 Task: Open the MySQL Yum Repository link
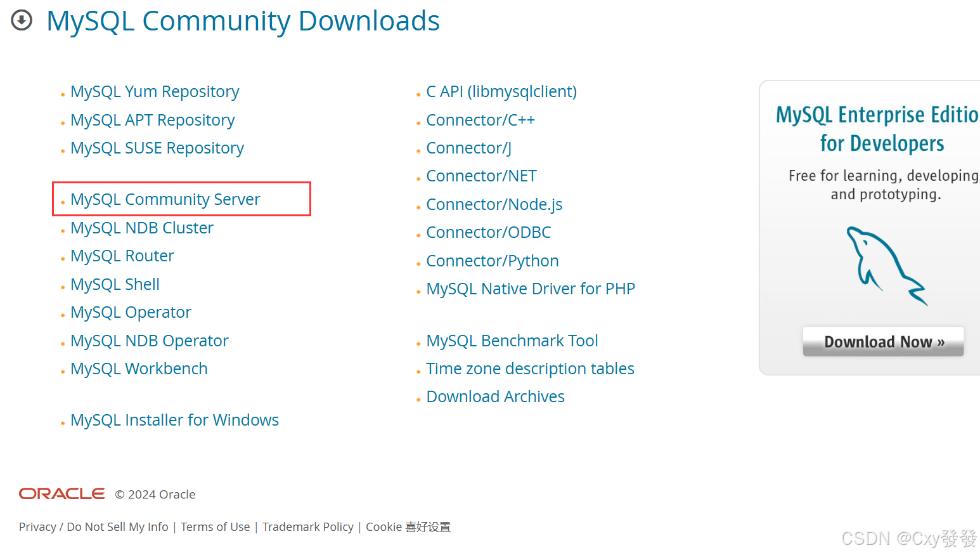(x=155, y=91)
